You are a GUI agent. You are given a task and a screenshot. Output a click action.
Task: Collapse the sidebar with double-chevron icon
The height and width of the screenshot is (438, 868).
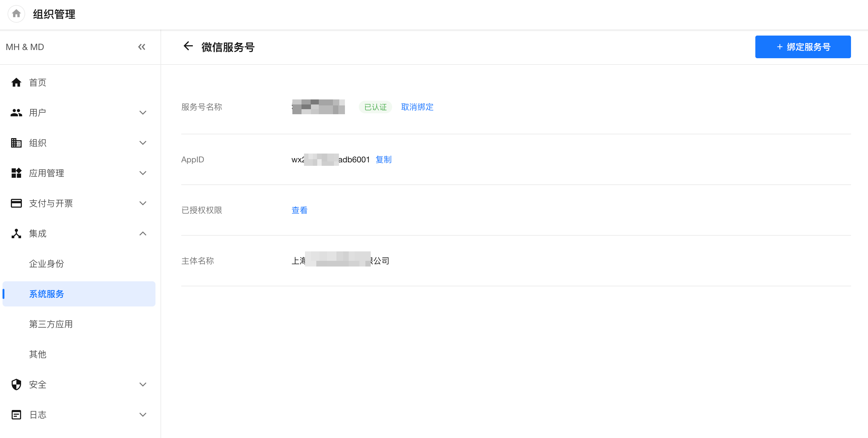pyautogui.click(x=142, y=47)
